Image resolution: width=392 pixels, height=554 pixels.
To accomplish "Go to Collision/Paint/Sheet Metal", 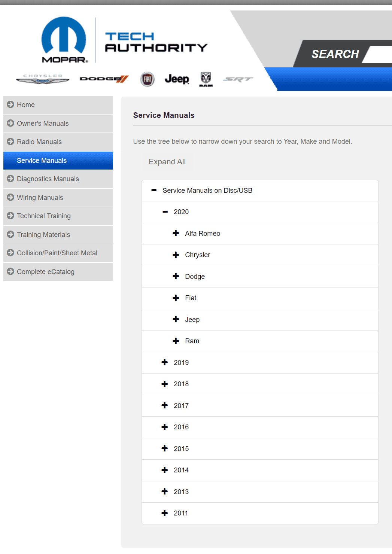I will [x=58, y=253].
